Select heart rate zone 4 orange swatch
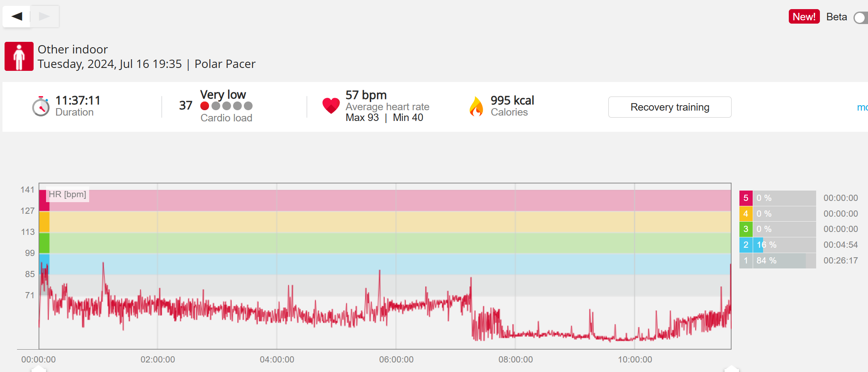Screen dimensions: 868x372 746,214
